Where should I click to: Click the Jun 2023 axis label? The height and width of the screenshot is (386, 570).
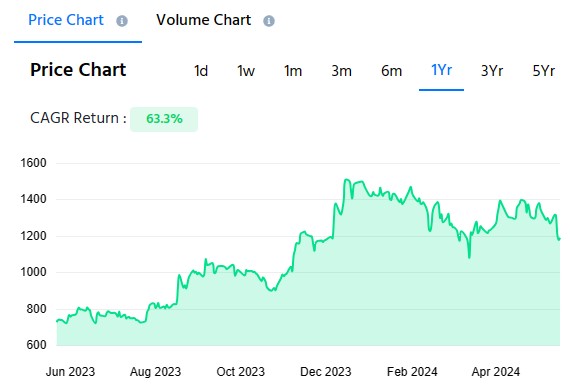70,372
